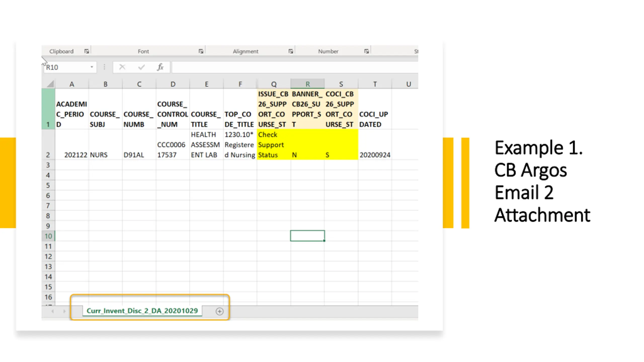644x362 pixels.
Task: Click cell containing NURS
Action: coord(105,145)
